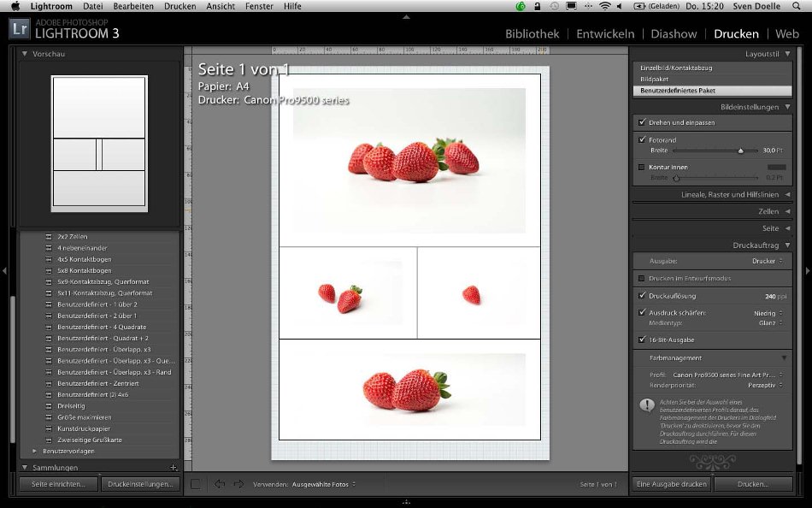This screenshot has width=812, height=508.
Task: Click the next page arrow in toolbar
Action: tap(238, 484)
